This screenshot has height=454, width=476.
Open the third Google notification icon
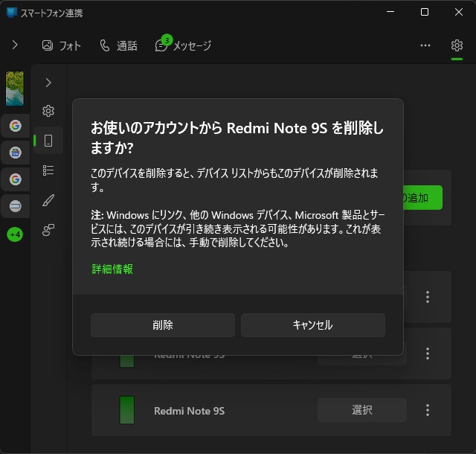click(15, 179)
